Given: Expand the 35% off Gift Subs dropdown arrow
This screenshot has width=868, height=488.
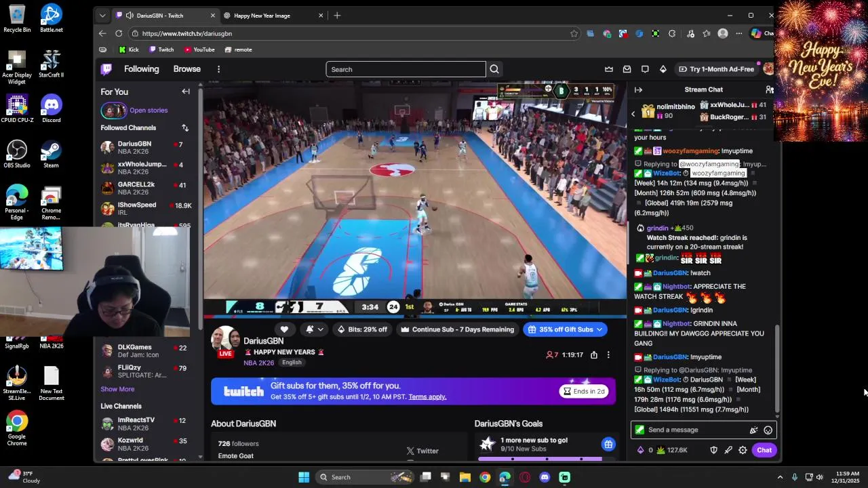Looking at the screenshot, I should pos(599,329).
